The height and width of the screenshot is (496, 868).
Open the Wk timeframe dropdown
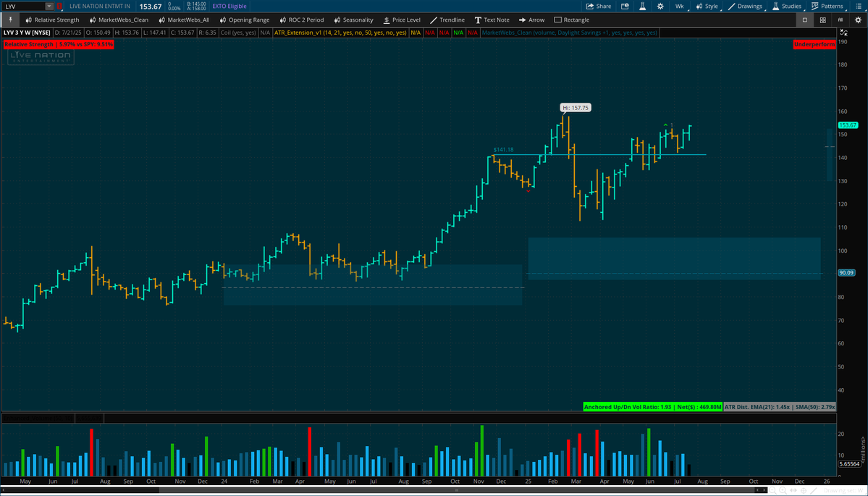(681, 6)
